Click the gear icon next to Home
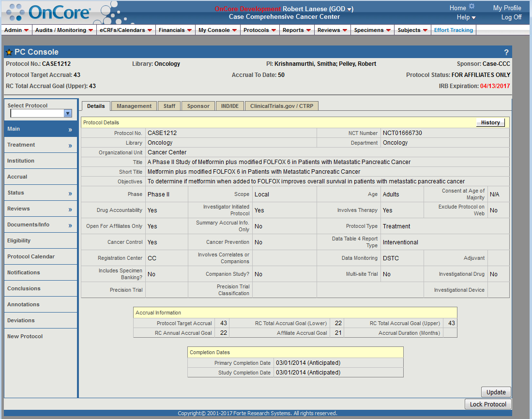Screen dimensions: 532x419 click(472, 6)
